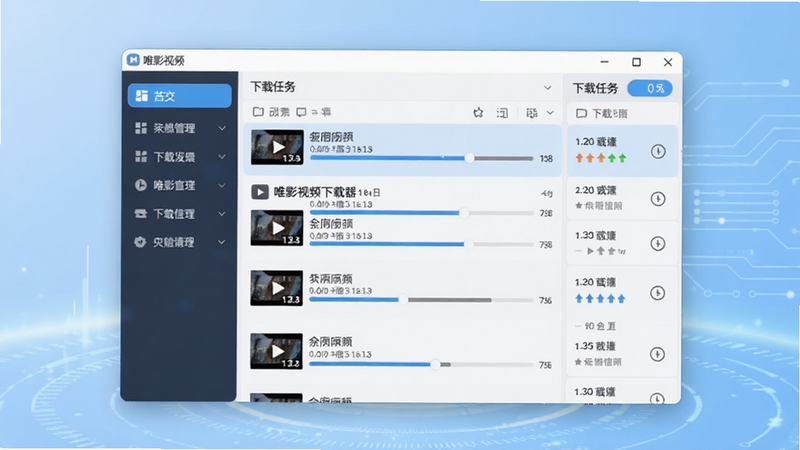This screenshot has width=800, height=450.
Task: Click progress knob directly under 唯影视频下载器 heading
Action: pyautogui.click(x=463, y=213)
